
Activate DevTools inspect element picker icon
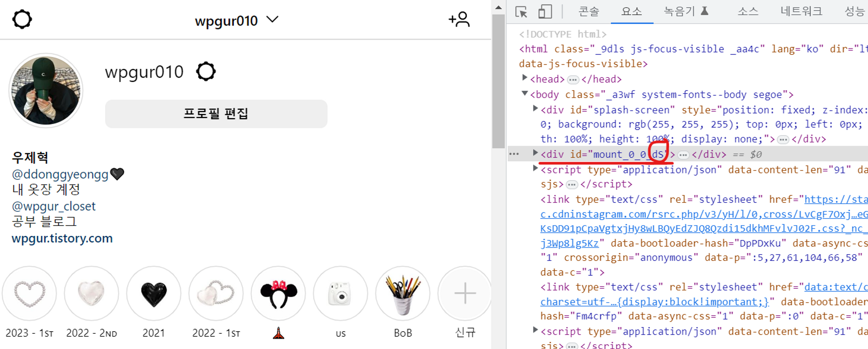click(x=521, y=12)
